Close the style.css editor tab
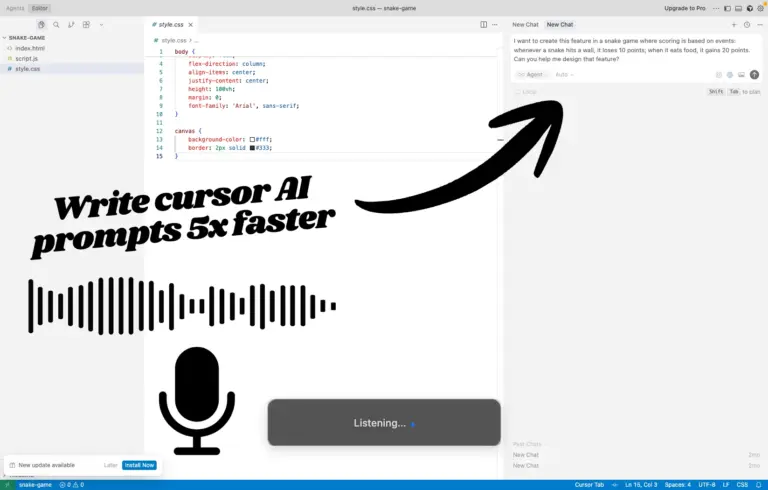Viewport: 768px width, 490px height. pyautogui.click(x=191, y=24)
